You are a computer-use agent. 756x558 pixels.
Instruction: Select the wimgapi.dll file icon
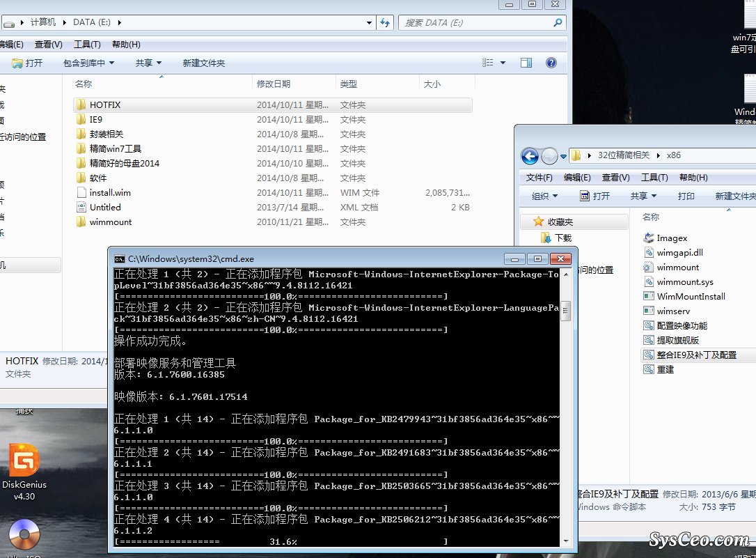coord(649,252)
